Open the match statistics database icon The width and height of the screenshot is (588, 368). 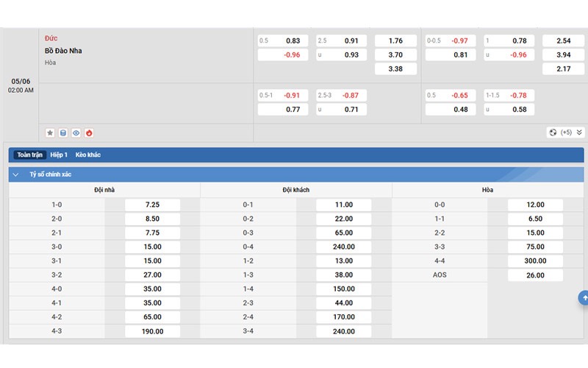coord(63,133)
